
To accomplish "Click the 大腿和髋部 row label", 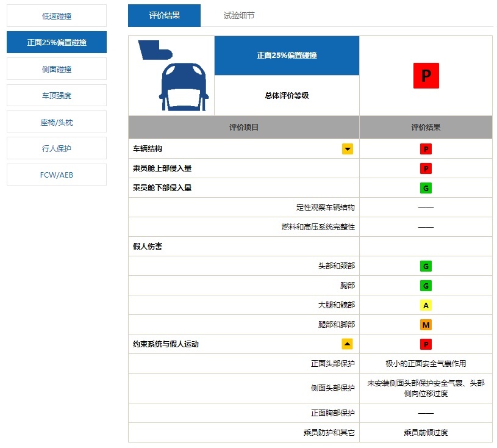I will tap(337, 305).
